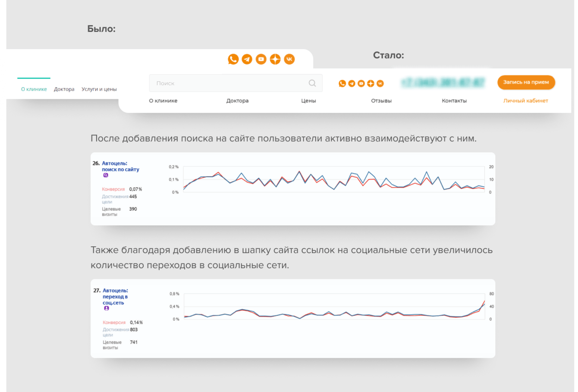Select small Dzen star icon in the new header
Screen dimensions: 578x392
tap(371, 83)
